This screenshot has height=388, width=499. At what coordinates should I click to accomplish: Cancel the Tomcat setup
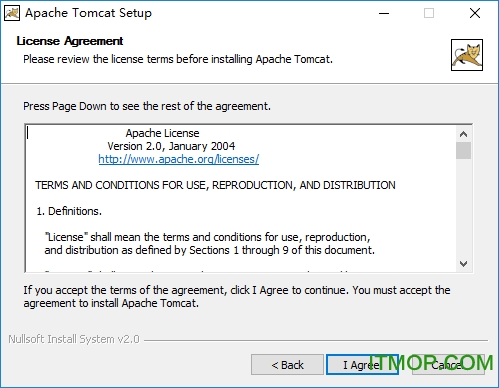click(448, 365)
